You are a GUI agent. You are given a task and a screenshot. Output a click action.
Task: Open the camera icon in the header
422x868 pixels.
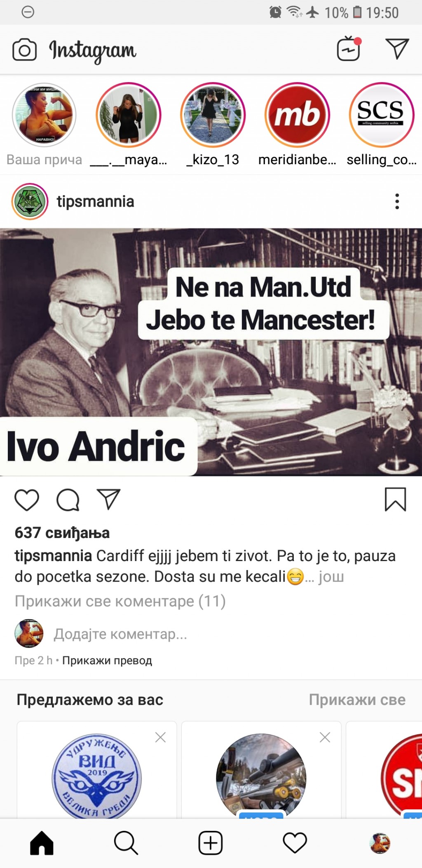coord(24,50)
